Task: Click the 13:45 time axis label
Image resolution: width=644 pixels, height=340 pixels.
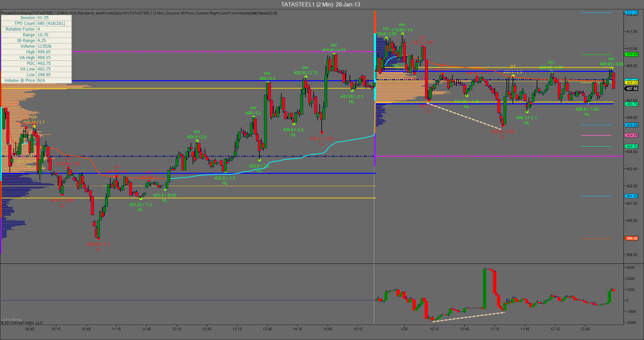Action: click(x=267, y=329)
